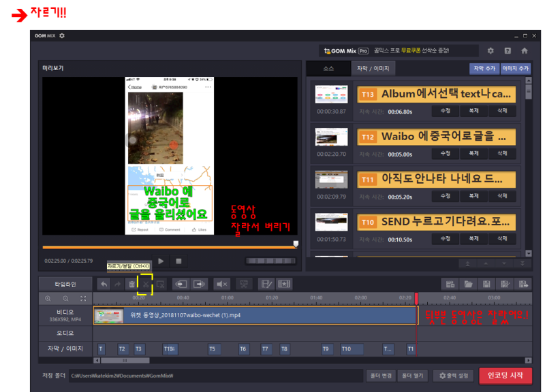
Task: Click the 폴더 변경 button
Action: (x=381, y=376)
